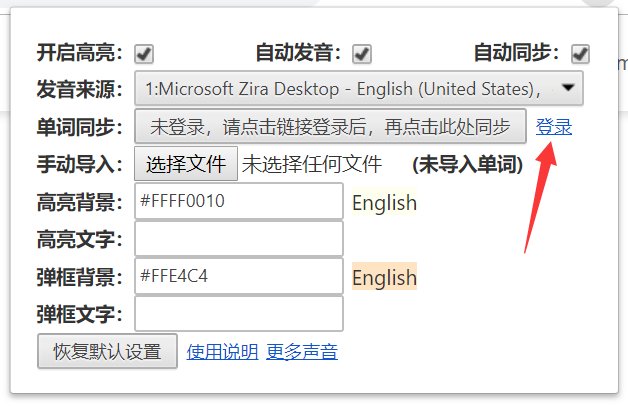Viewport: 628px width, 406px height.
Task: Open the 更多声音 more voices link
Action: coord(302,352)
